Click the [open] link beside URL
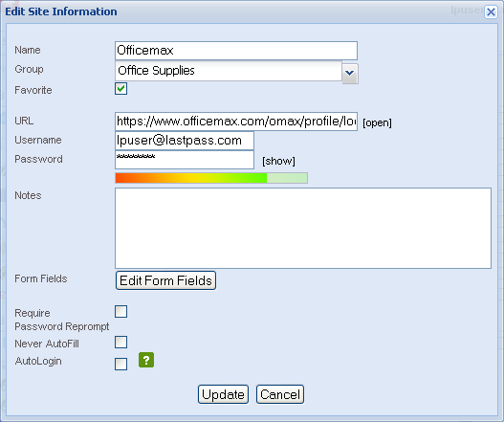The width and height of the screenshot is (504, 422). pyautogui.click(x=377, y=122)
